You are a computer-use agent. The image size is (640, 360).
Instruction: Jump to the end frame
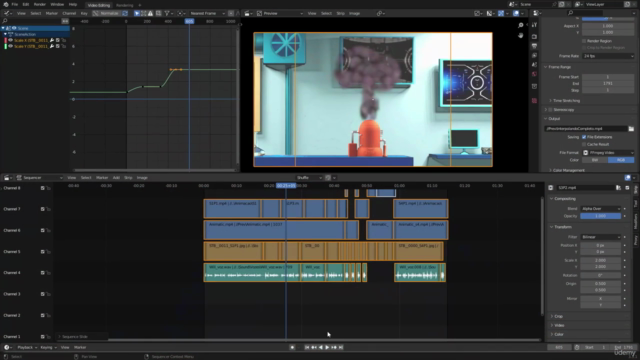(341, 347)
